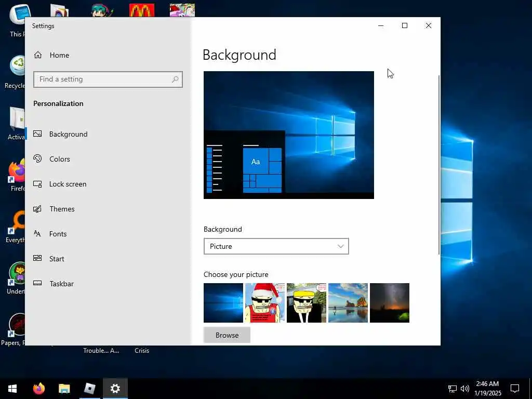Click the volume speaker icon
The image size is (532, 399).
click(465, 389)
